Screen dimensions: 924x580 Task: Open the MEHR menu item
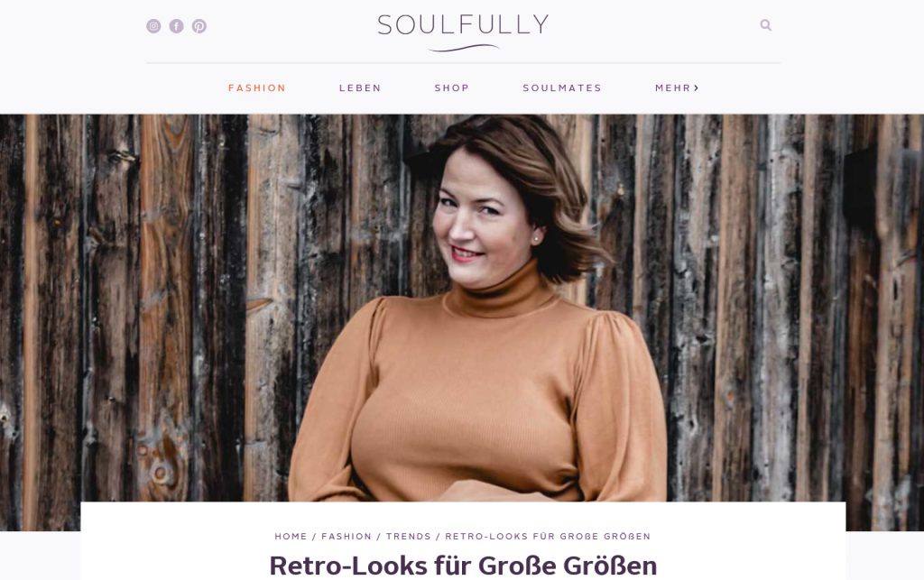(673, 87)
